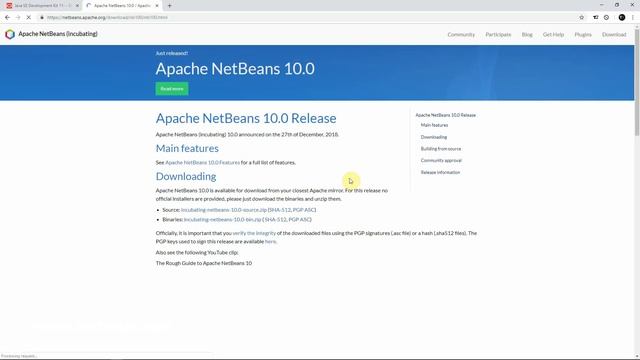This screenshot has height=360, width=640.
Task: Open the PGP ASC link for the binaries zip
Action: click(x=300, y=220)
